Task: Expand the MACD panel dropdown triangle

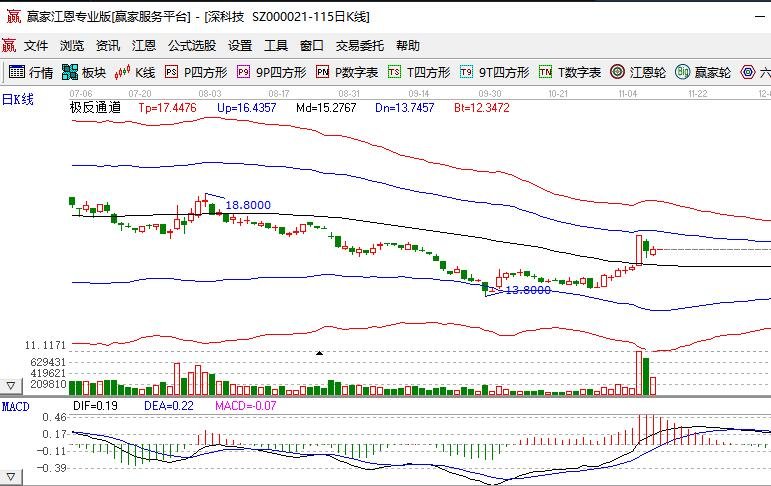Action: [x=11, y=476]
